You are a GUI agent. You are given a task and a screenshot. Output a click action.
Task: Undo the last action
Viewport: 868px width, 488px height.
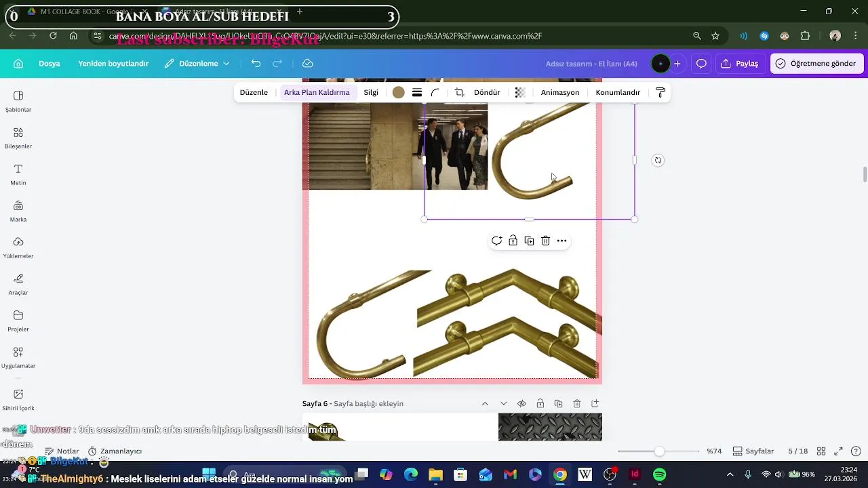[256, 63]
